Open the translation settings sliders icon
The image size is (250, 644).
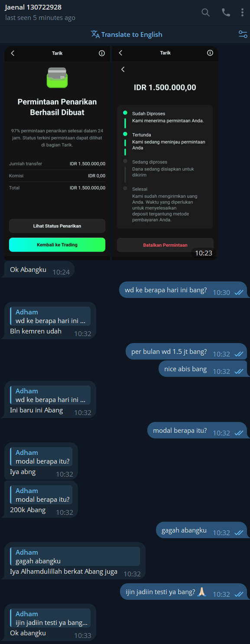pos(243,34)
